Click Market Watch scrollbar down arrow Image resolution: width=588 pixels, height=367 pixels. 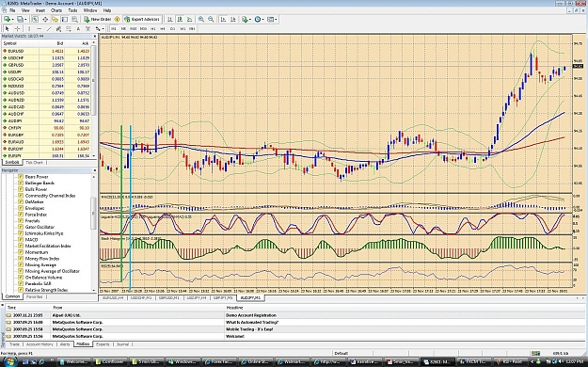point(94,155)
